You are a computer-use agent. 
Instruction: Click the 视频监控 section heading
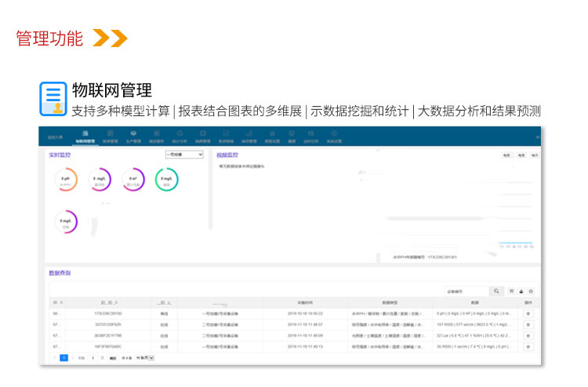(227, 155)
